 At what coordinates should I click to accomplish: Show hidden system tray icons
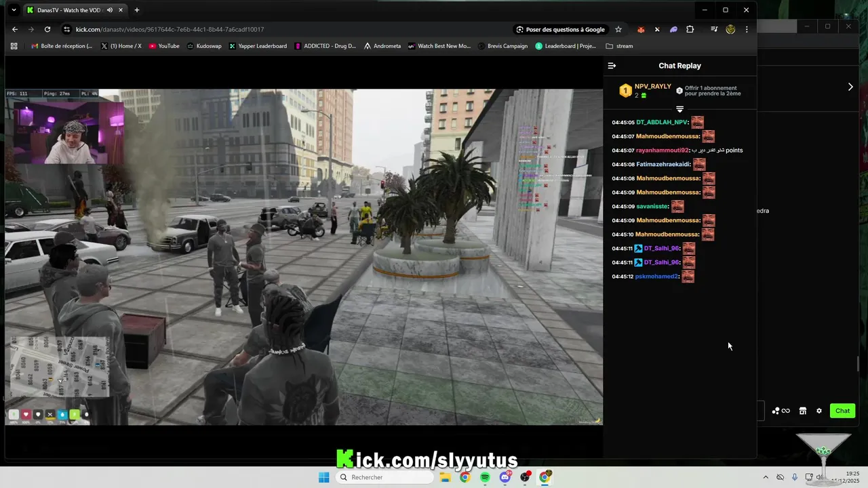click(766, 477)
